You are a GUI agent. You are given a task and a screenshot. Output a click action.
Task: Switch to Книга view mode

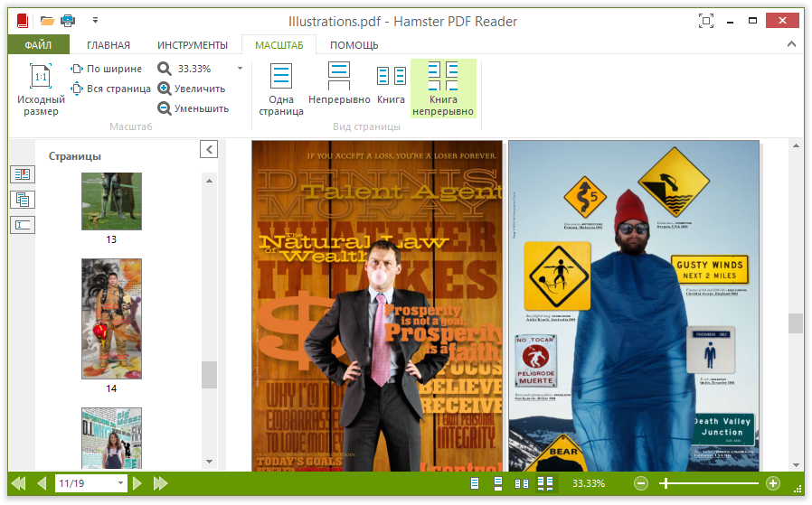391,86
